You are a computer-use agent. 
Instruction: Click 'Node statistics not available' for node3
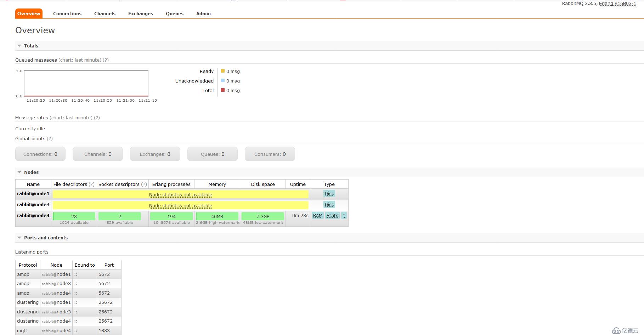(181, 205)
